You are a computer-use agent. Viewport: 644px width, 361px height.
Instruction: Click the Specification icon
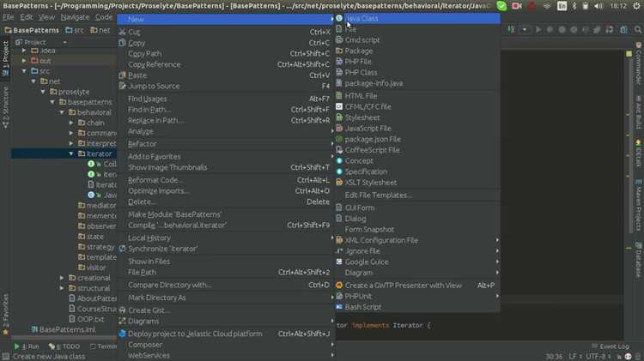tap(339, 171)
